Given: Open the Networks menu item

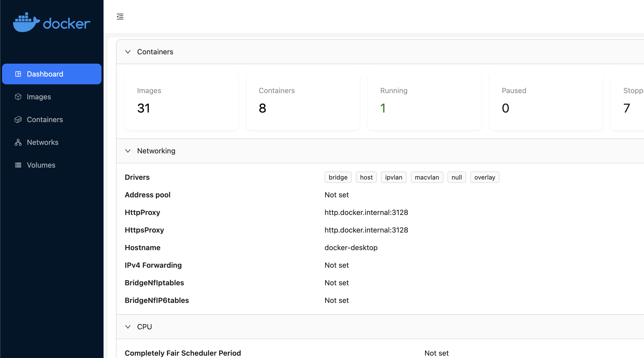Looking at the screenshot, I should pyautogui.click(x=42, y=142).
